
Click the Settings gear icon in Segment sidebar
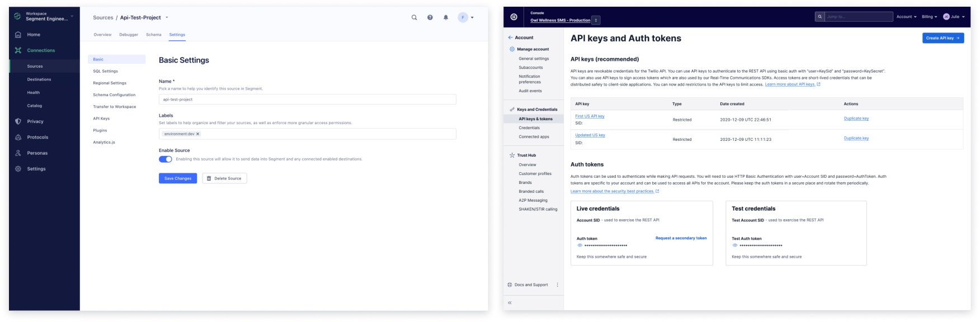[x=18, y=169]
